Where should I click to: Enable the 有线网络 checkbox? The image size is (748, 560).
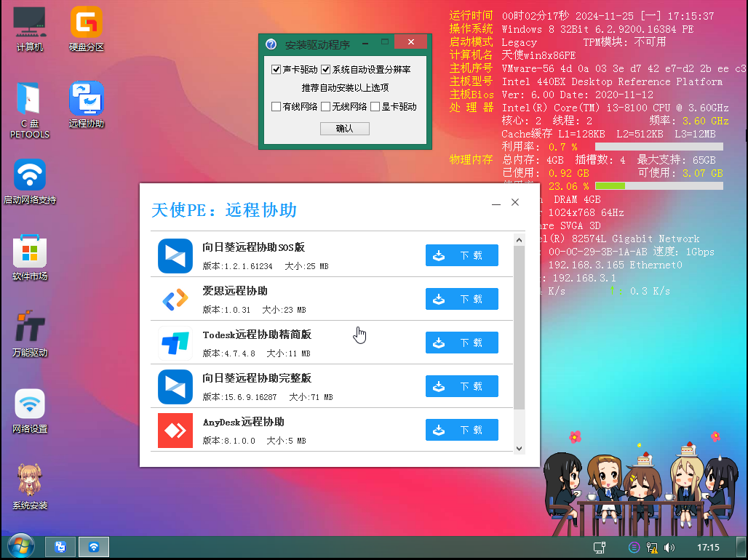point(276,106)
